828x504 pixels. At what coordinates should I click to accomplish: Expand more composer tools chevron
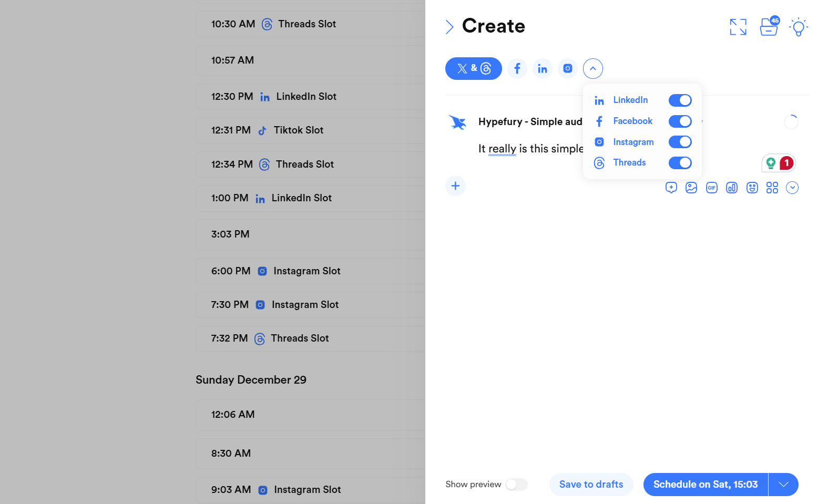792,188
